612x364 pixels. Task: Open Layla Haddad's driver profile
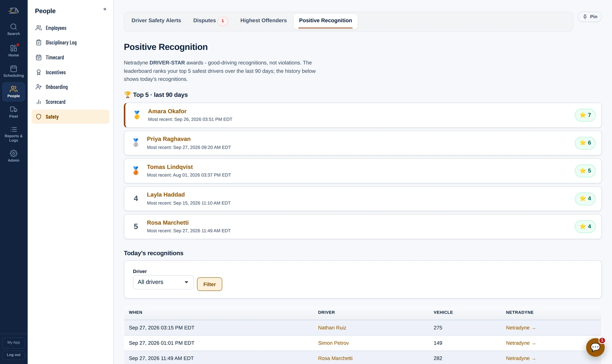[x=166, y=195]
